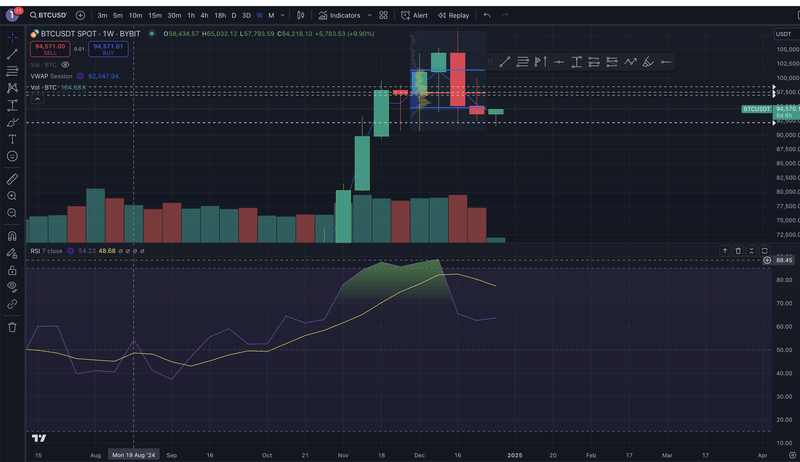Select the text annotation tool
800x462 pixels.
(x=12, y=139)
